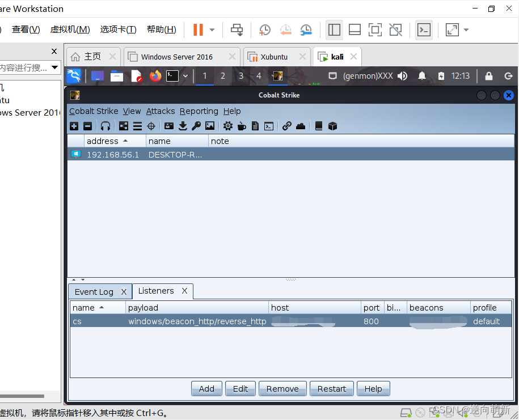Image resolution: width=519 pixels, height=420 pixels.
Task: Take a VMware snapshot clock-plus icon
Action: 264,30
